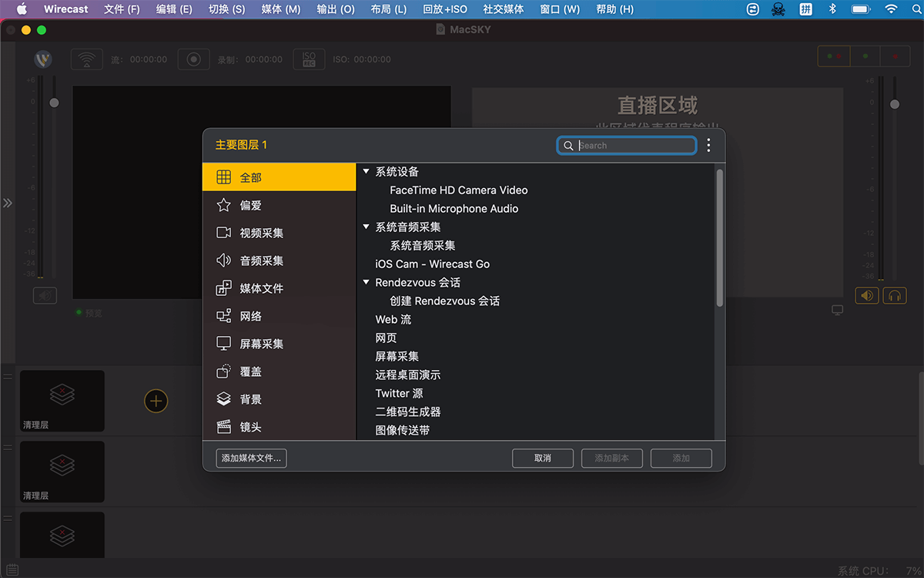This screenshot has width=924, height=578.
Task: Select 创建 Rendezvous 会话 item
Action: pos(445,301)
